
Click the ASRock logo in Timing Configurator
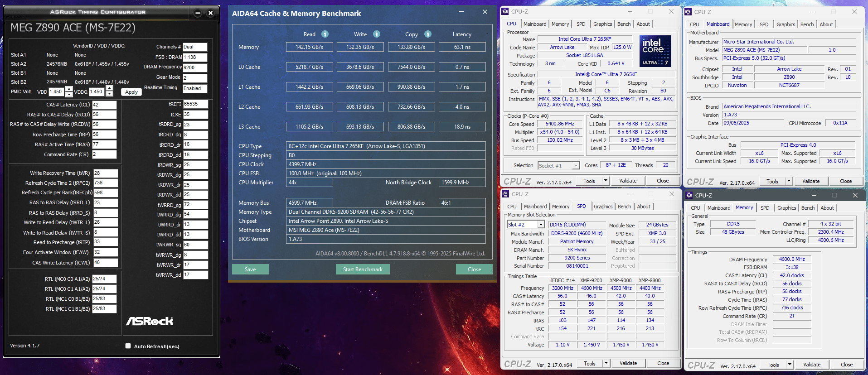pos(150,321)
